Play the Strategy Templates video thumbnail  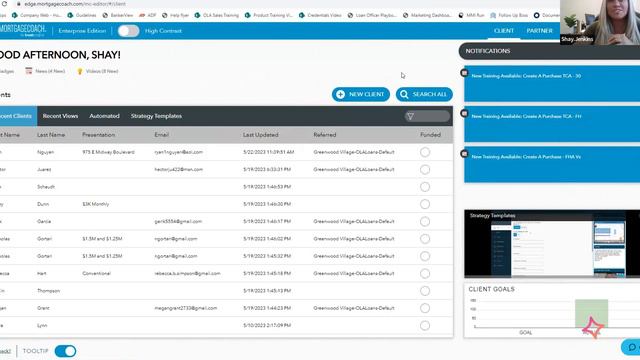(x=552, y=244)
